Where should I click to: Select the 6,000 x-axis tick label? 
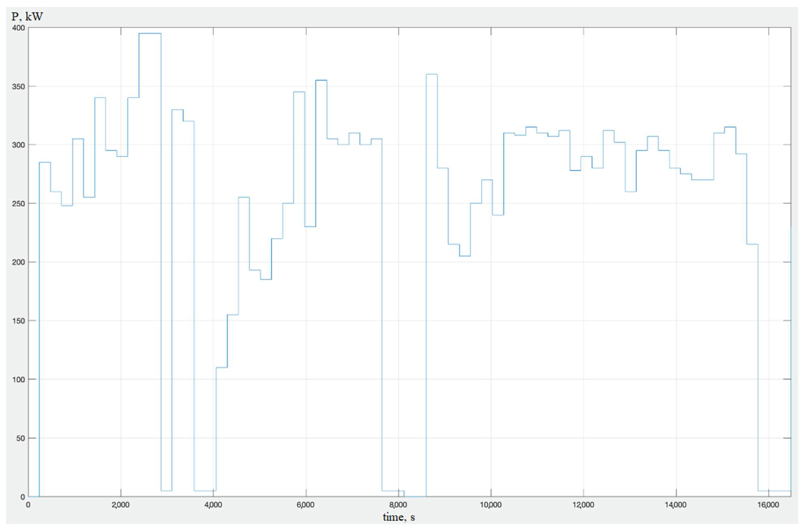click(306, 505)
